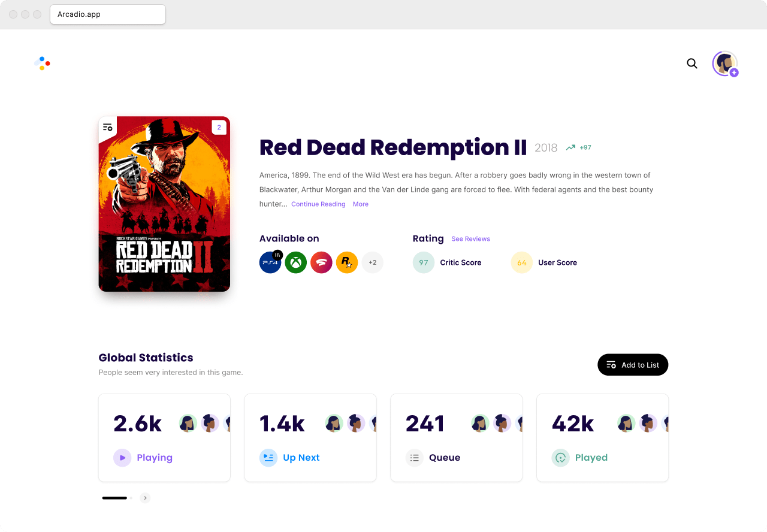Select the Xbox platform icon
This screenshot has width=767, height=532.
coord(296,262)
